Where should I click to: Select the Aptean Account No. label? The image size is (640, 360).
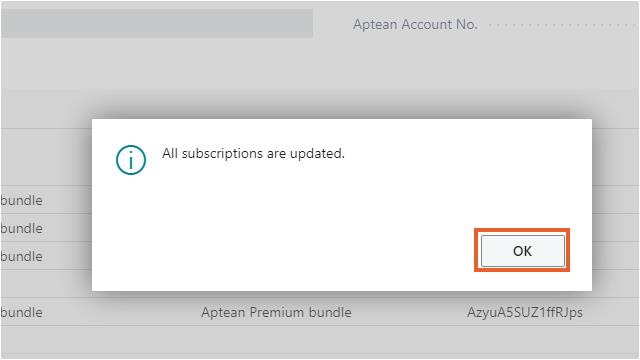click(415, 24)
